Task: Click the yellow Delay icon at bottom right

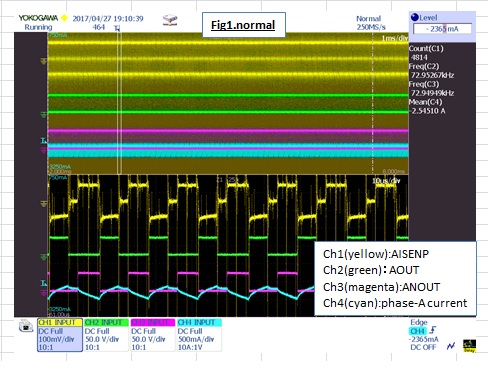Action: 469,346
